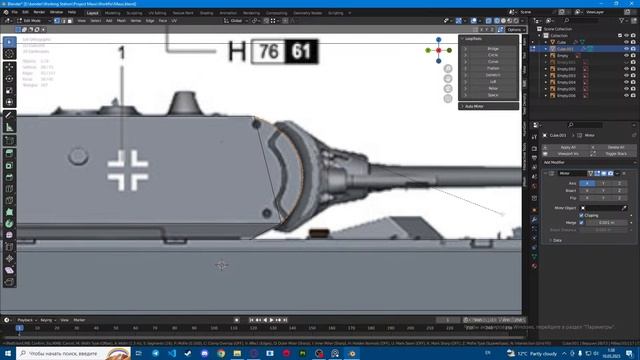The image size is (640, 360).
Task: Select the Edge Slide tool
Action: click(x=9, y=247)
